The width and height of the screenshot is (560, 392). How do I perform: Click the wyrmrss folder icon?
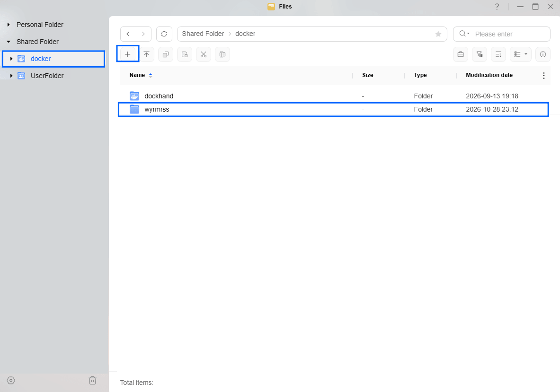[x=134, y=109]
